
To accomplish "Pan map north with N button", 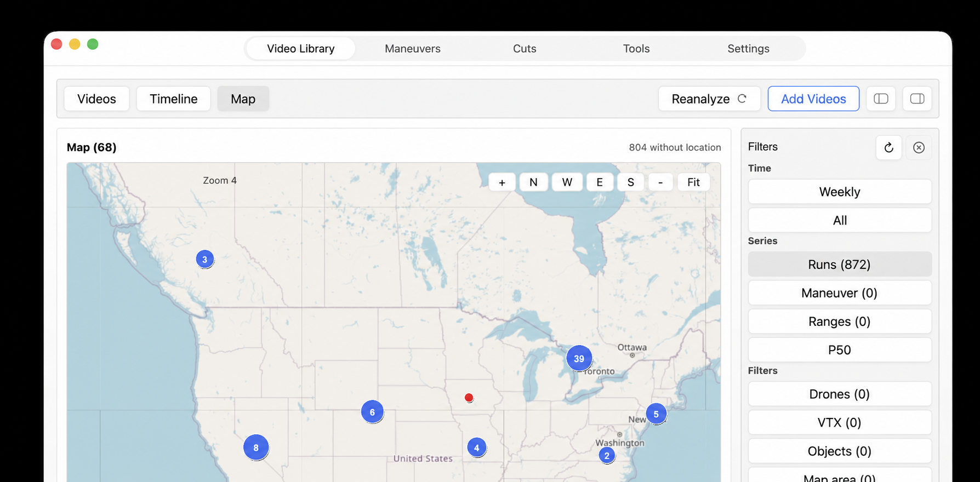I will 533,182.
